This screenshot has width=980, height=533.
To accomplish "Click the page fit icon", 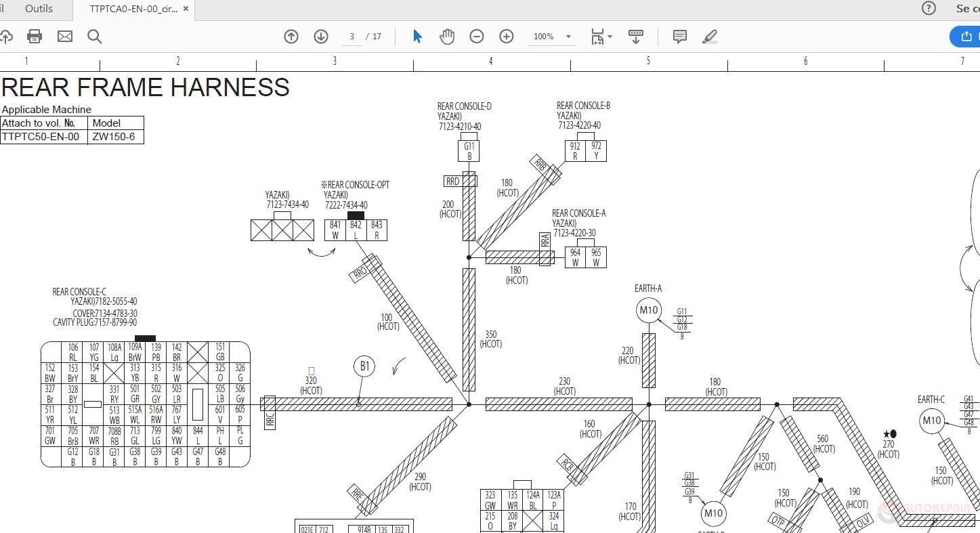I will point(597,37).
